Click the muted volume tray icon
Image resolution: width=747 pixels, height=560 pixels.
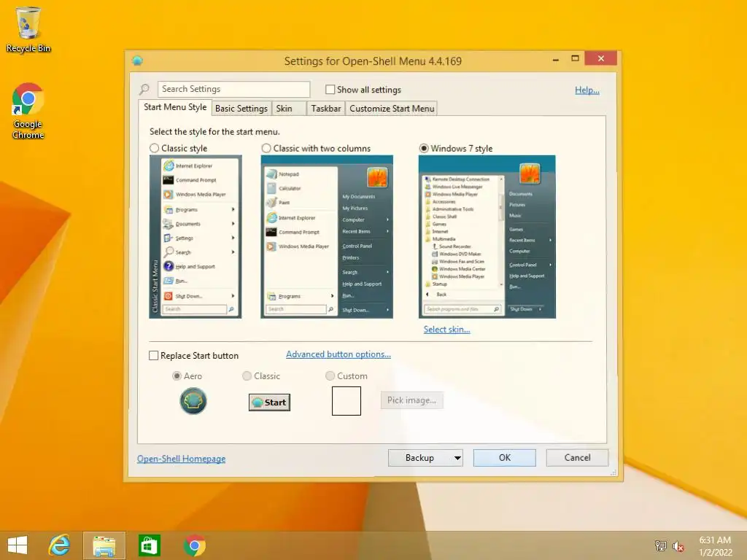678,546
